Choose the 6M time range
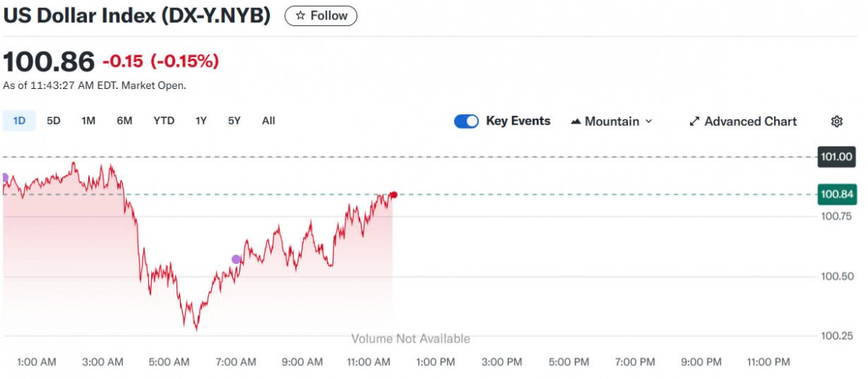 124,121
